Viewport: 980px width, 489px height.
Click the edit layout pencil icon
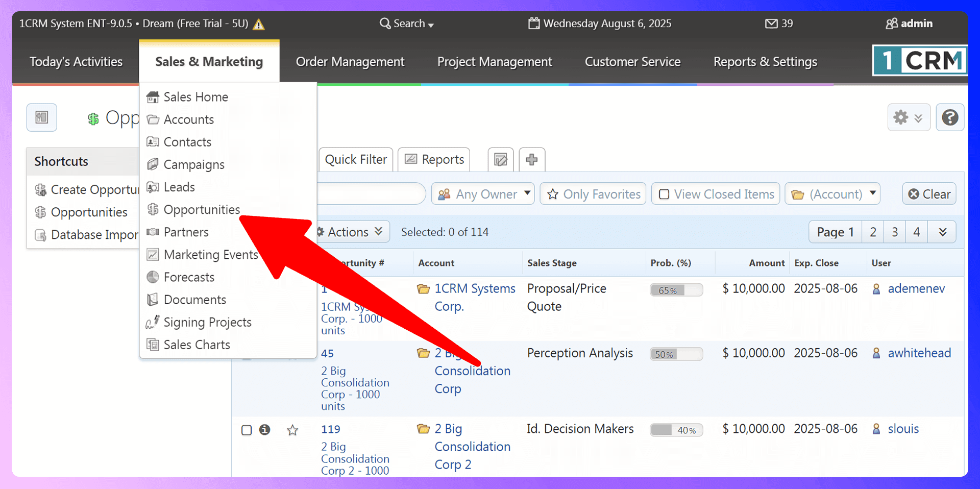click(x=501, y=160)
